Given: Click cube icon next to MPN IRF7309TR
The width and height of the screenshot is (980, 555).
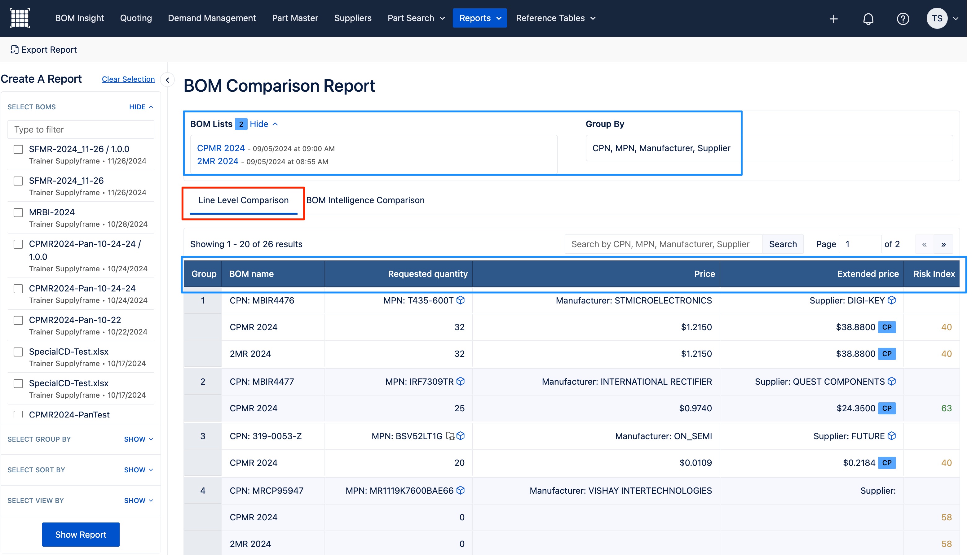Looking at the screenshot, I should click(x=461, y=382).
